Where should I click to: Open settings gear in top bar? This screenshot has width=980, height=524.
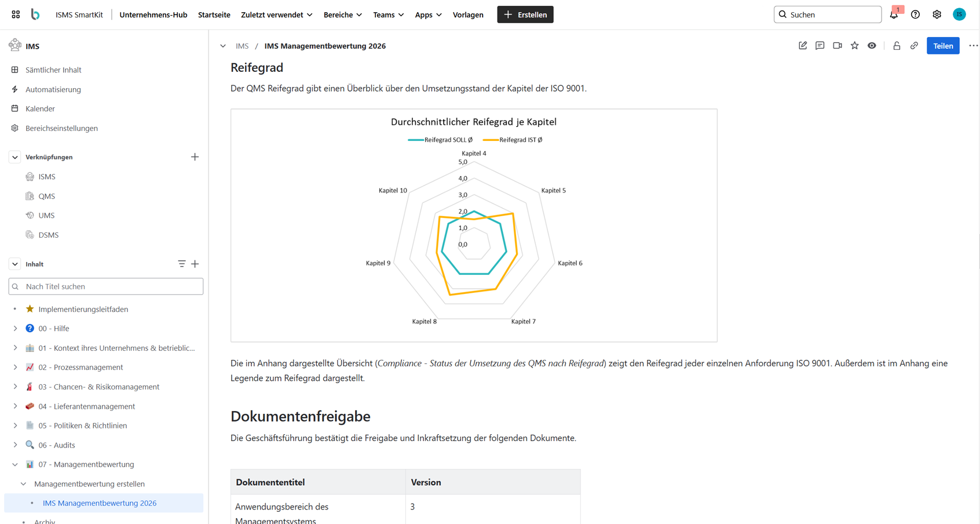[x=937, y=14]
